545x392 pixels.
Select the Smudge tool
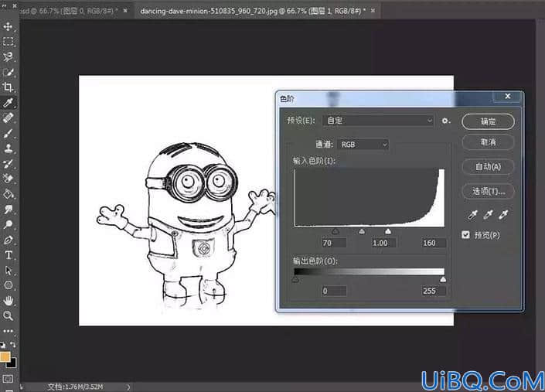(x=8, y=210)
